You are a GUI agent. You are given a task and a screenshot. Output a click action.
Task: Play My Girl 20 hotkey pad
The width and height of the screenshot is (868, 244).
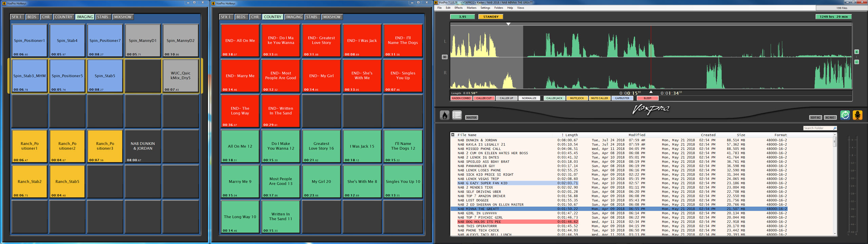point(321,181)
